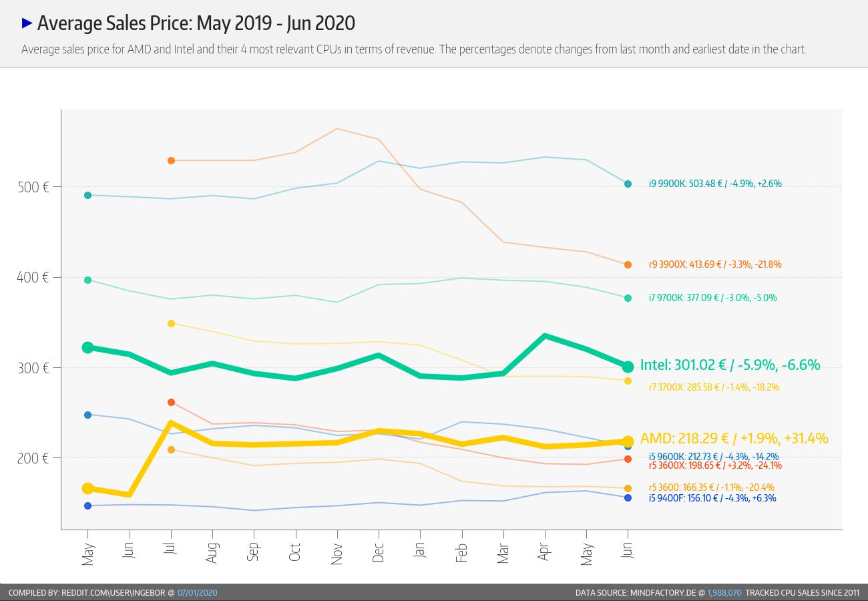Click the i5 9400F June endpoint dot

tap(628, 497)
